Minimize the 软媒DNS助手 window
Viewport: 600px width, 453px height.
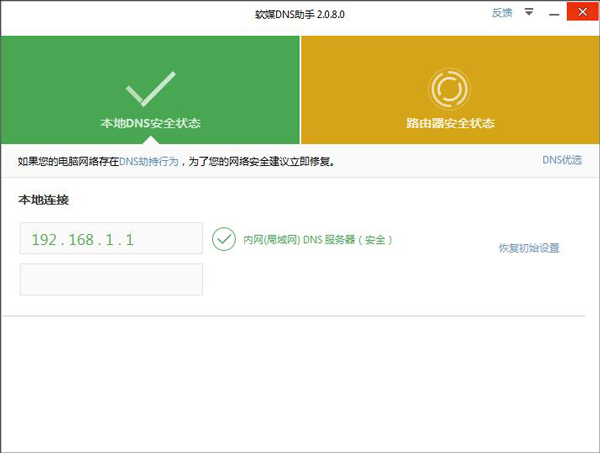click(554, 15)
